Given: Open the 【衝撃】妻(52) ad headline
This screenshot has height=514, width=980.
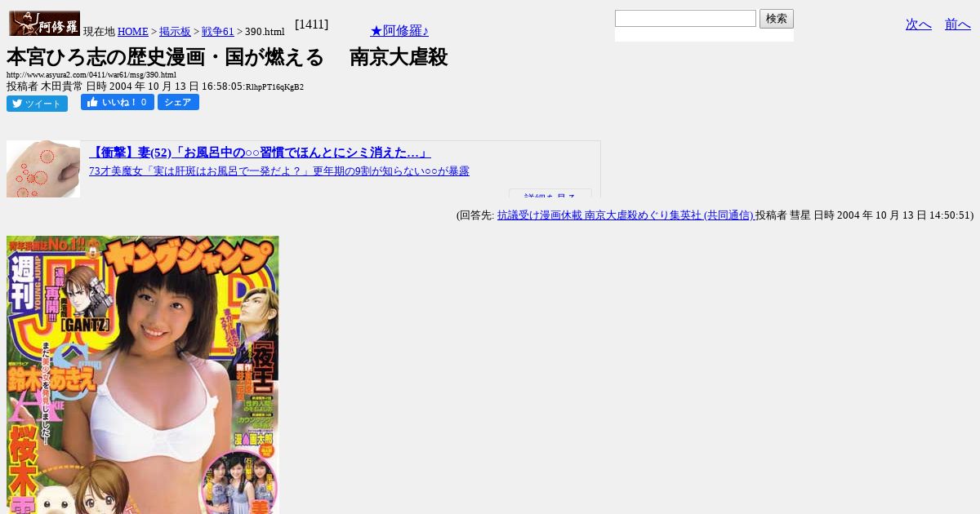Looking at the screenshot, I should coord(260,153).
